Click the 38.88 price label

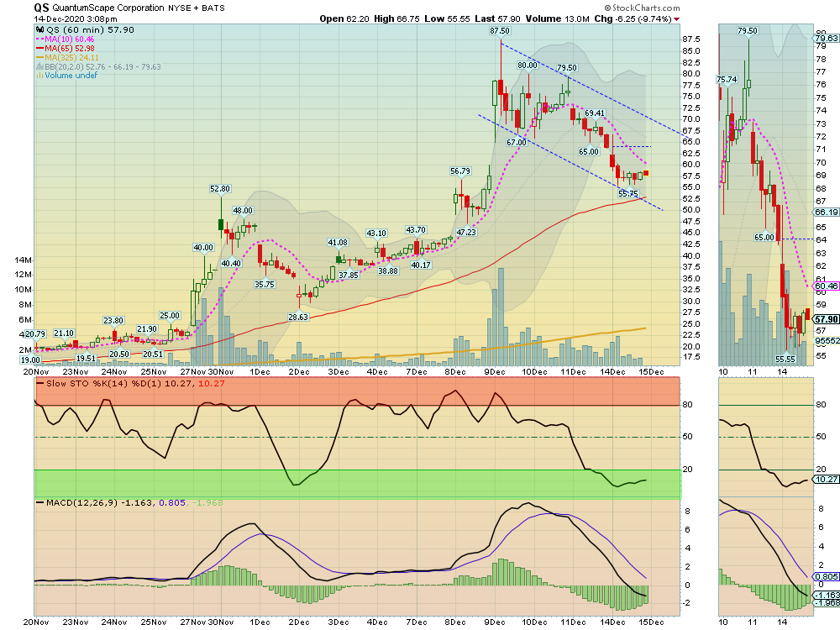click(x=388, y=270)
